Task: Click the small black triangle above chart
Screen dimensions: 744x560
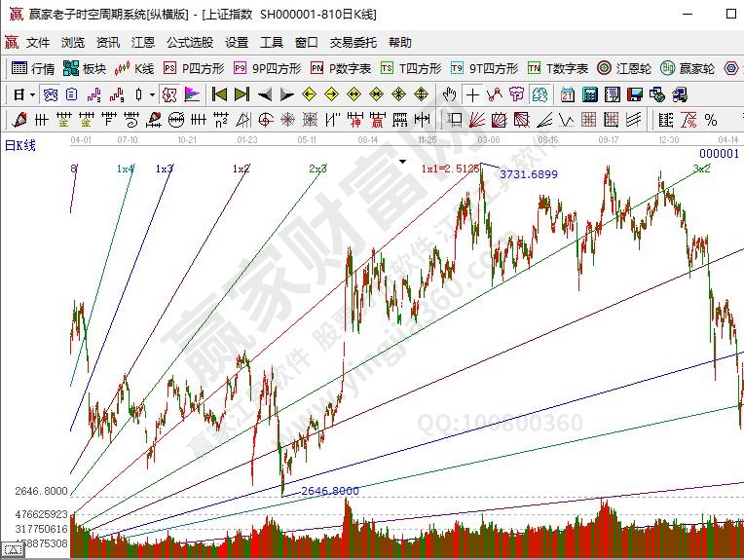Action: point(402,162)
